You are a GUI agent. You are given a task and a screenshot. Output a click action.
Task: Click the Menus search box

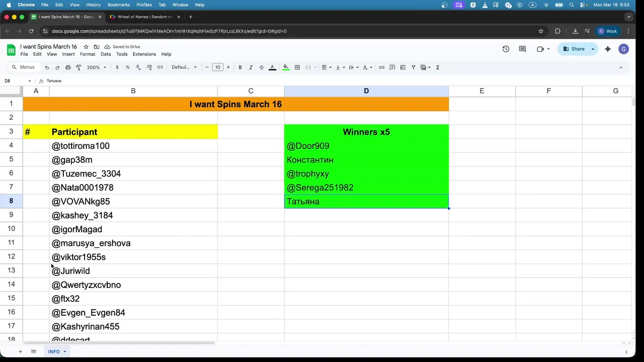24,67
